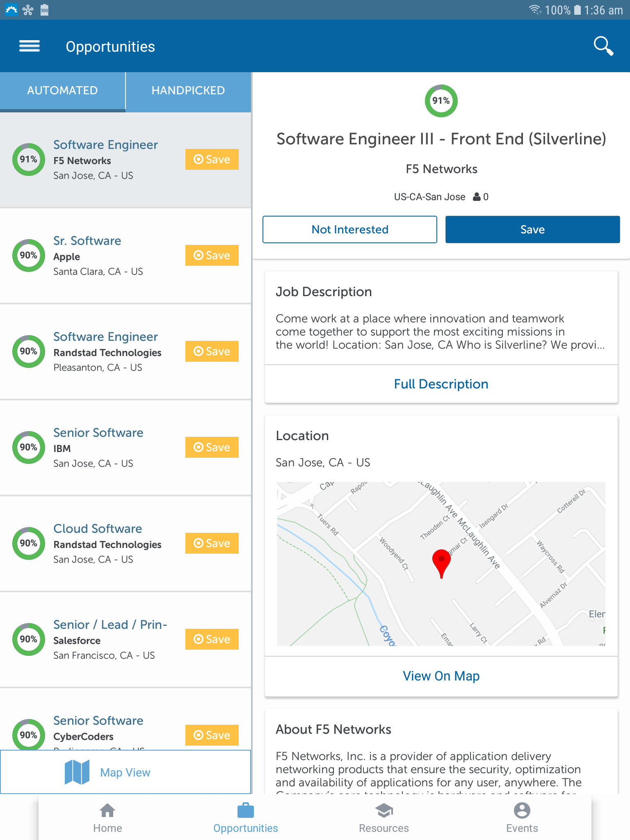Click the blue Save button in job detail
This screenshot has height=840, width=630.
point(532,229)
